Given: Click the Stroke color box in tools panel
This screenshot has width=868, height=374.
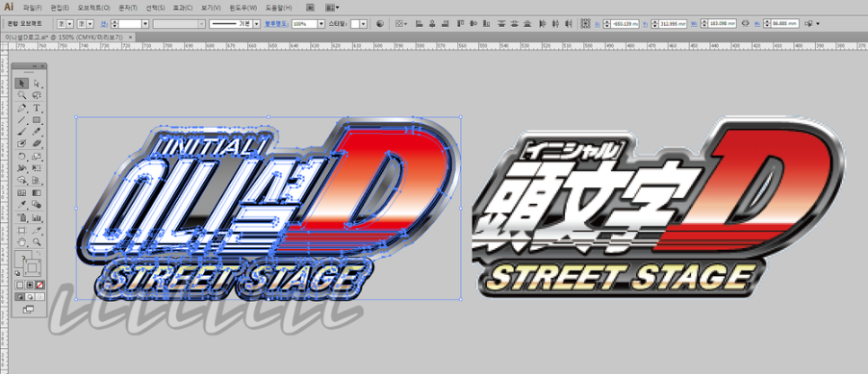Looking at the screenshot, I should pos(32,268).
